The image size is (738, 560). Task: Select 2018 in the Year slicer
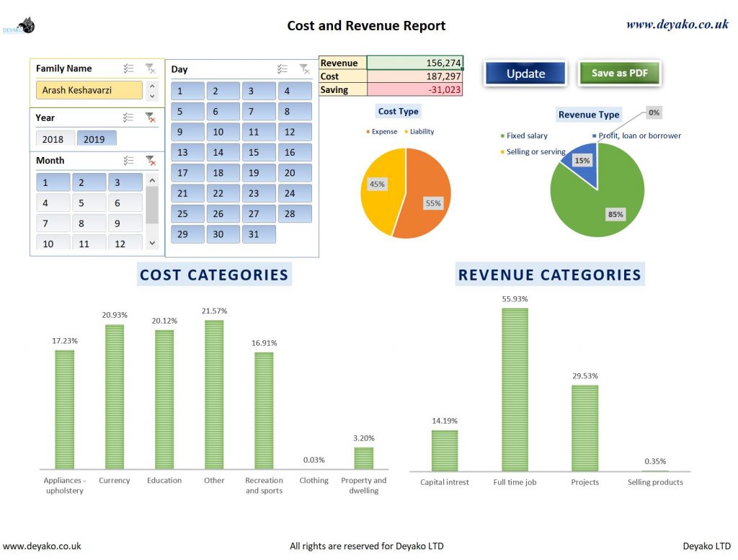click(54, 138)
